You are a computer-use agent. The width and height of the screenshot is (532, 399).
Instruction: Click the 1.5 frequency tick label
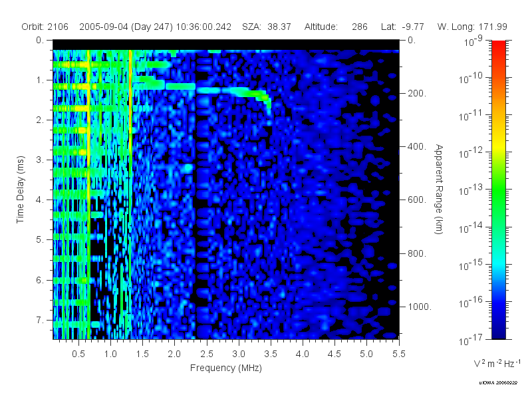[142, 354]
